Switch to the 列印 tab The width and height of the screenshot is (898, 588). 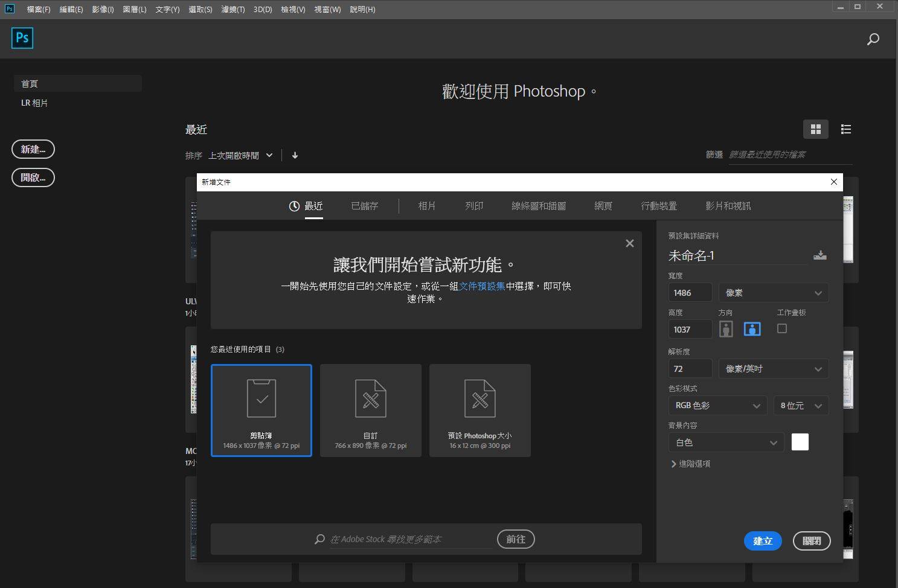coord(474,206)
